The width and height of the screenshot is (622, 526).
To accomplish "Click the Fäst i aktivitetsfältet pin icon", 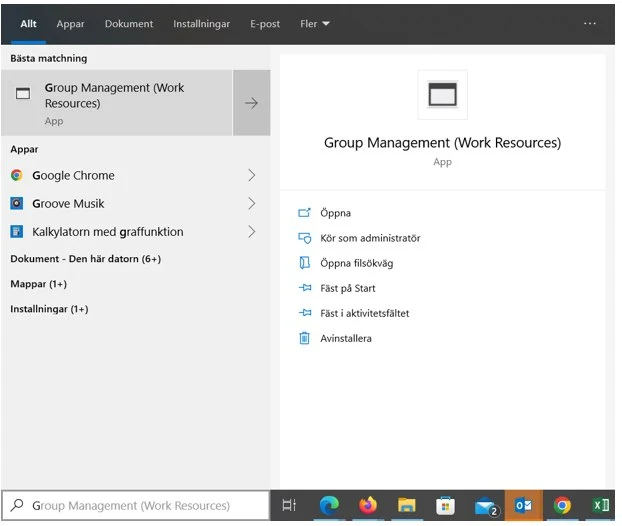I will pos(304,313).
